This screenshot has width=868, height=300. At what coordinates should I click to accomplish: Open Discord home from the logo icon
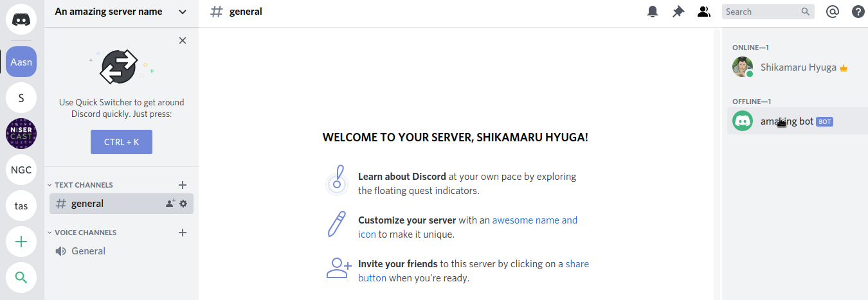tap(21, 19)
